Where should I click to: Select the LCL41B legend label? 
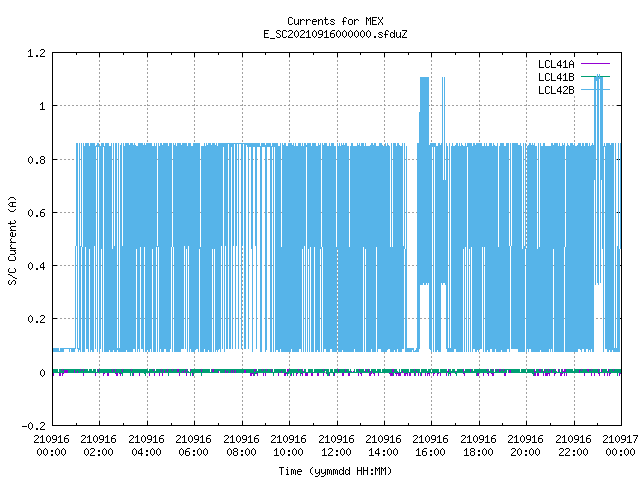(556, 77)
